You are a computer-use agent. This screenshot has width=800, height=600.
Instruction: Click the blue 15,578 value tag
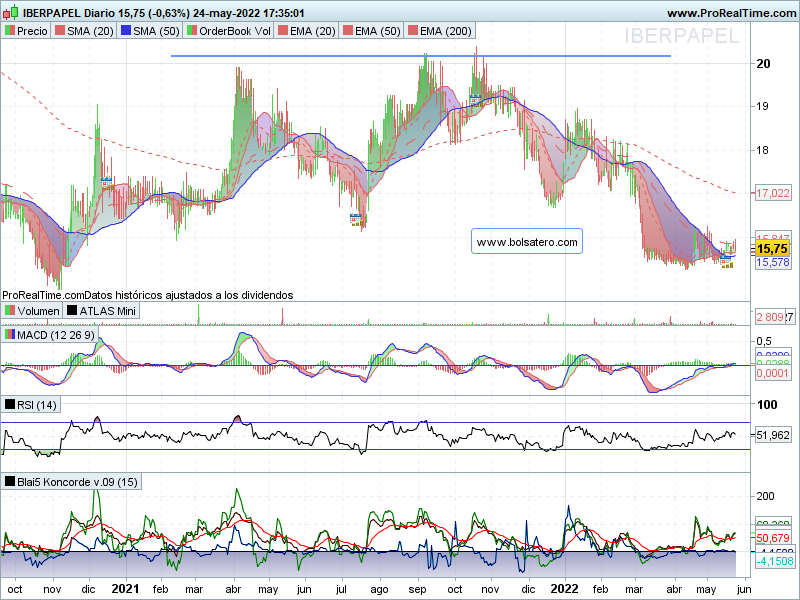pyautogui.click(x=772, y=262)
